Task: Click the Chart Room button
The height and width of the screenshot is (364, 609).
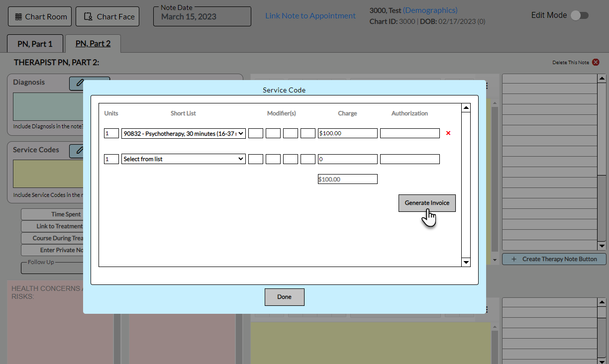Action: pos(40,16)
